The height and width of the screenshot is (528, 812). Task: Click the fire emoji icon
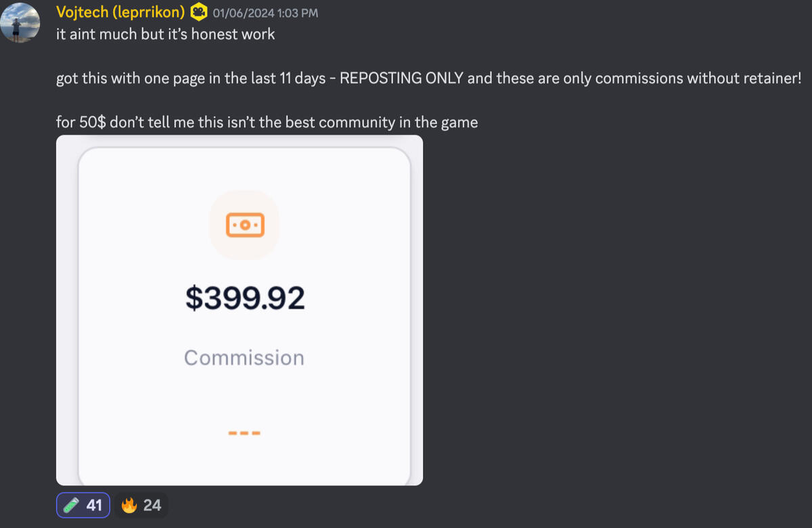[129, 505]
